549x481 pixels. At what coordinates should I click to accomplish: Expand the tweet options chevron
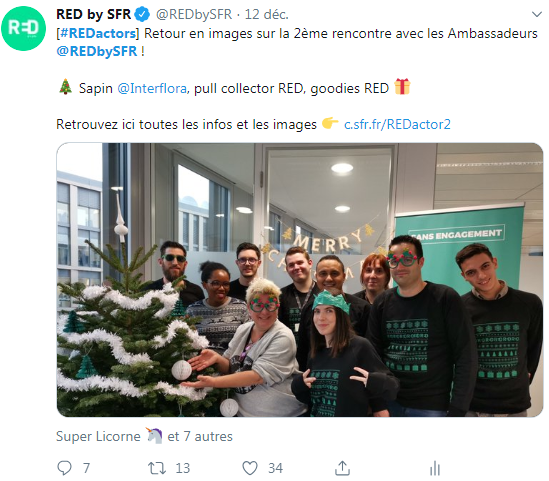pyautogui.click(x=537, y=14)
